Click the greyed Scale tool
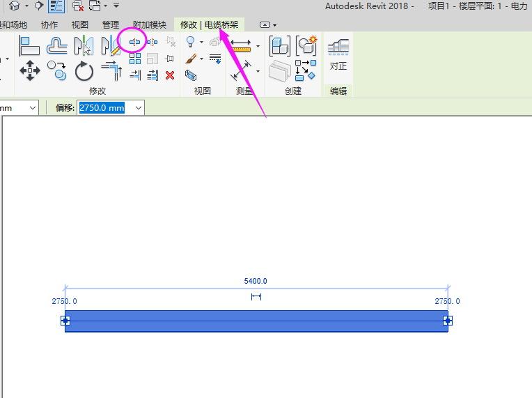This screenshot has height=398, width=532. pyautogui.click(x=152, y=59)
